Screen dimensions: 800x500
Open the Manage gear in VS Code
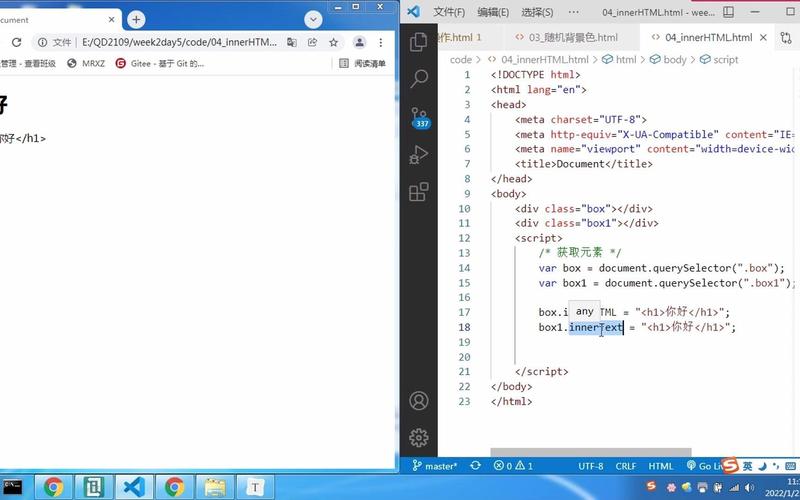click(419, 437)
